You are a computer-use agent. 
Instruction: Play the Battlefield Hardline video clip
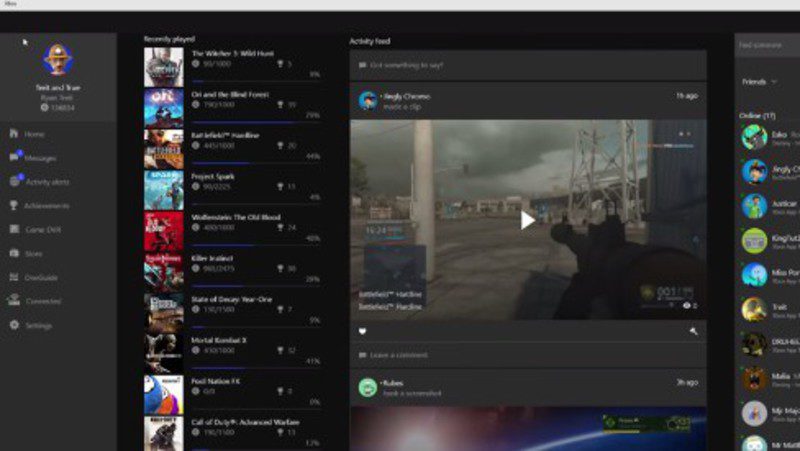527,220
